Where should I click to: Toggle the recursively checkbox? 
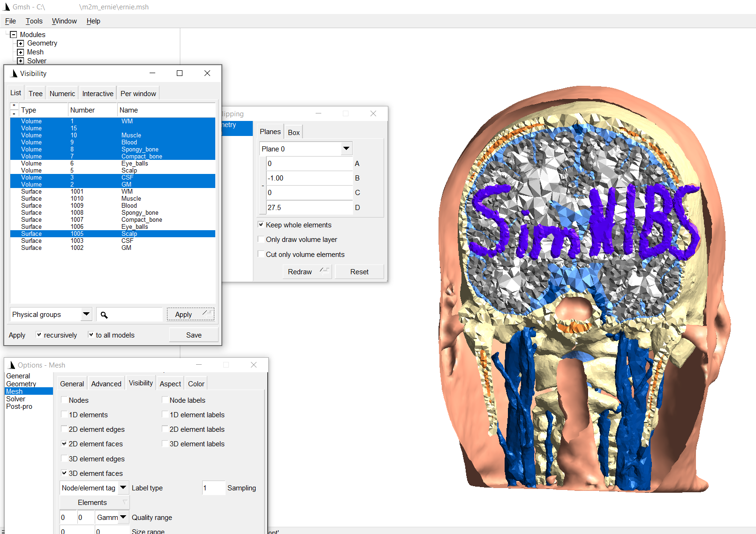(39, 335)
